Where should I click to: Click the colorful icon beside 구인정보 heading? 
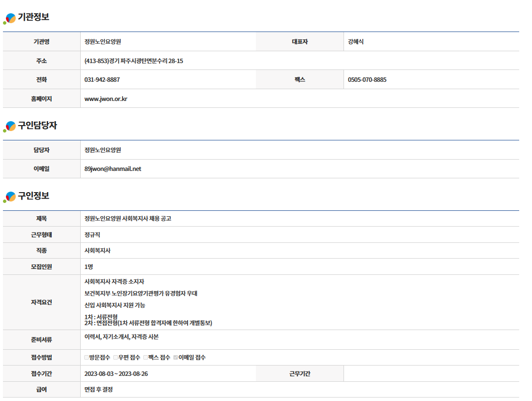(x=10, y=197)
